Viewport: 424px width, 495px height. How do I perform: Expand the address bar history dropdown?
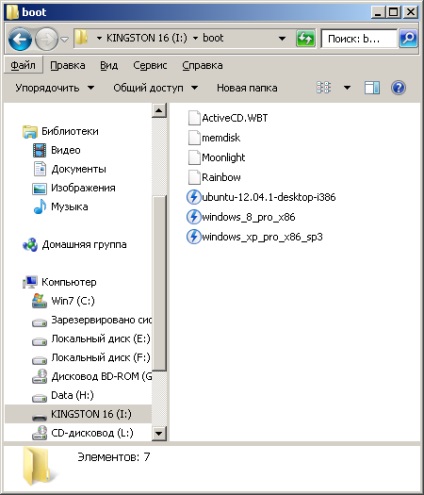(282, 38)
